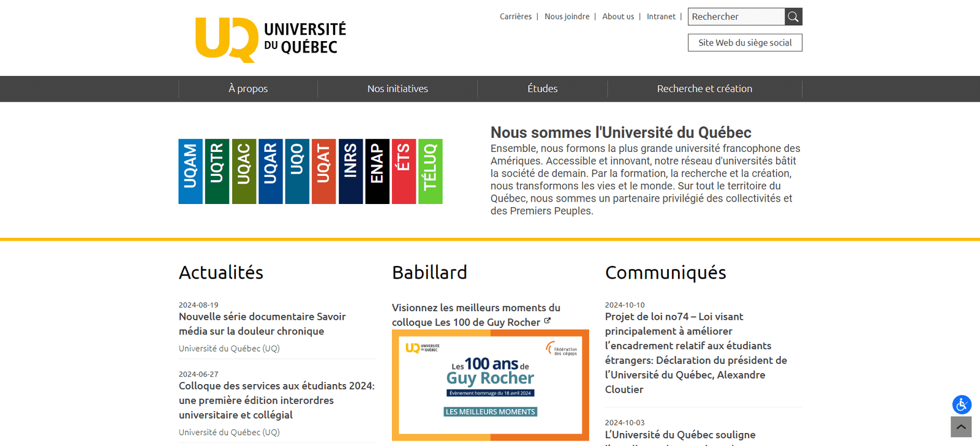Open Visionnez les meilleurs moments link
This screenshot has width=980, height=446.
click(476, 315)
